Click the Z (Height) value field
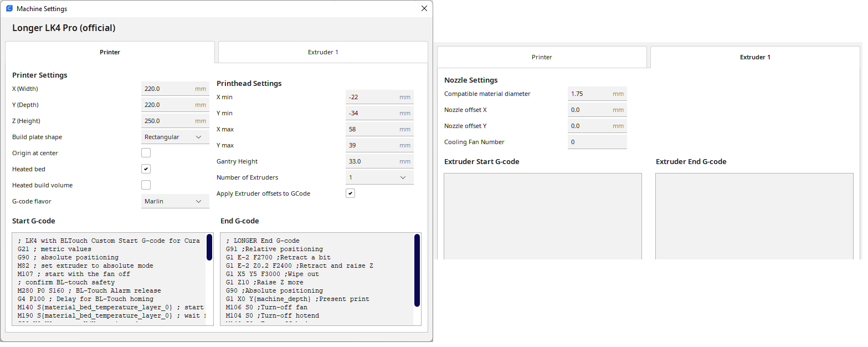868x347 pixels. tap(166, 121)
